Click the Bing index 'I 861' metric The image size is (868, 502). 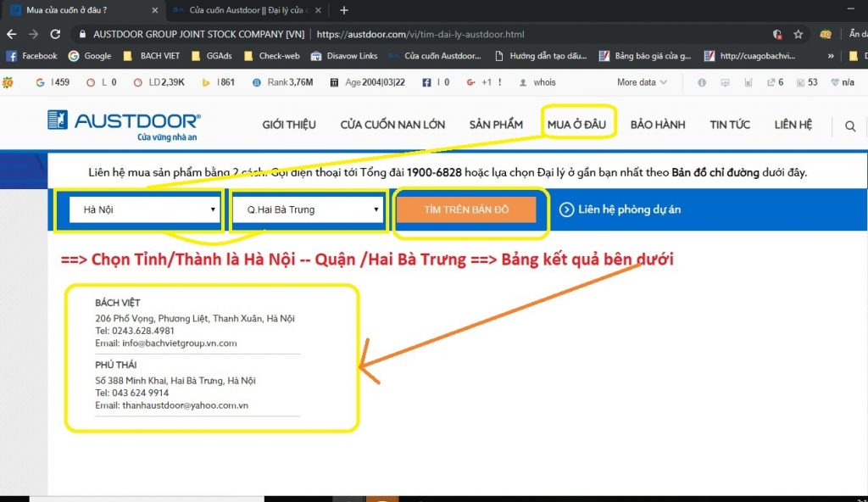[x=218, y=82]
